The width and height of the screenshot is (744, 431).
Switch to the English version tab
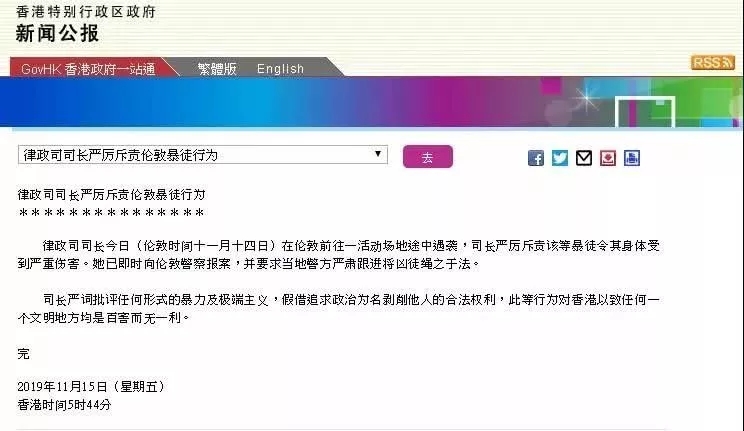tap(280, 69)
